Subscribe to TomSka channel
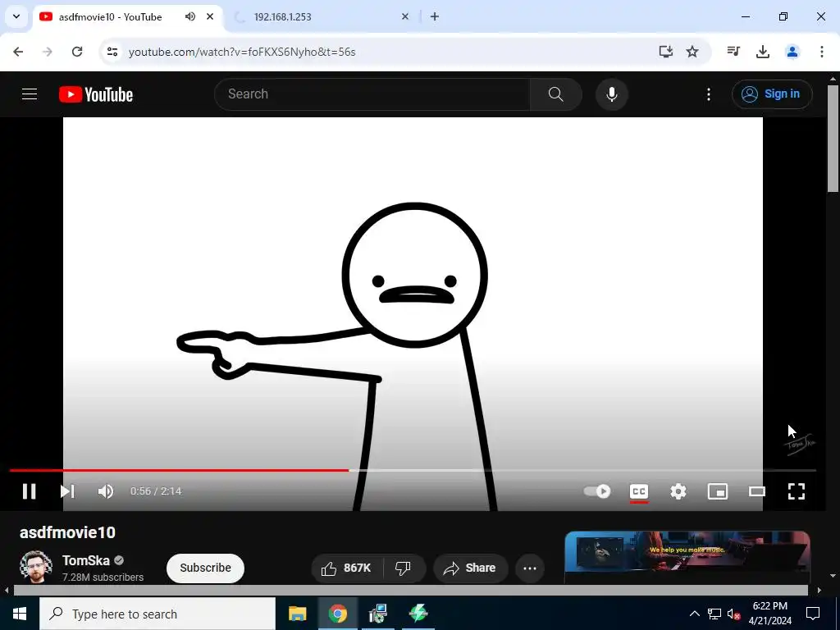This screenshot has width=840, height=630. pos(205,568)
